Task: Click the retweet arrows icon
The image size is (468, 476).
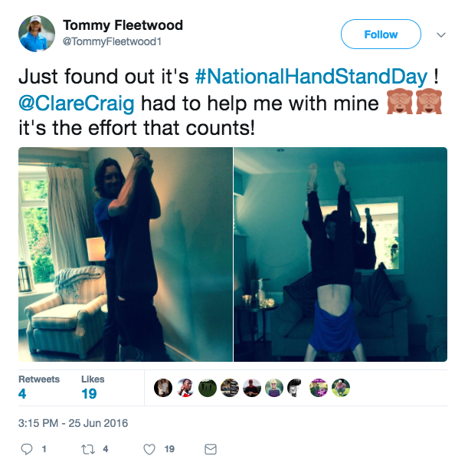Action: 88,449
